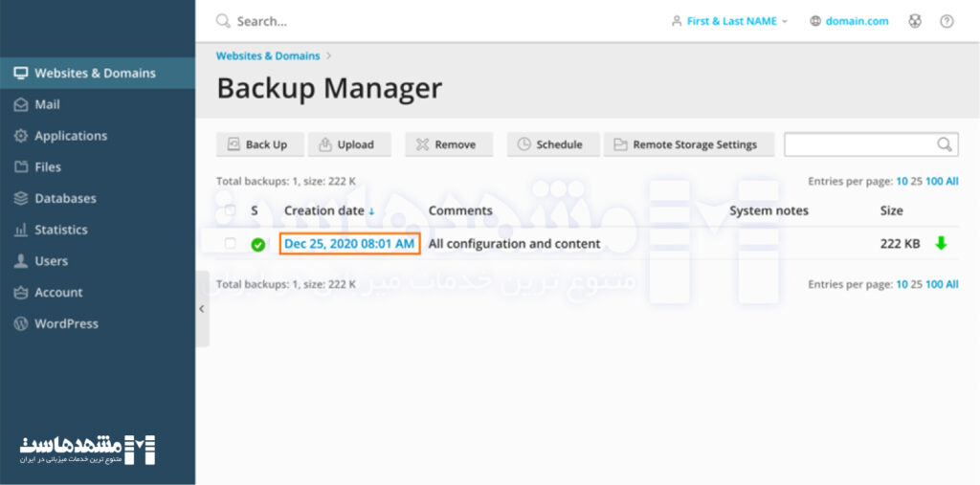
Task: Open the help question mark icon
Action: click(x=947, y=21)
